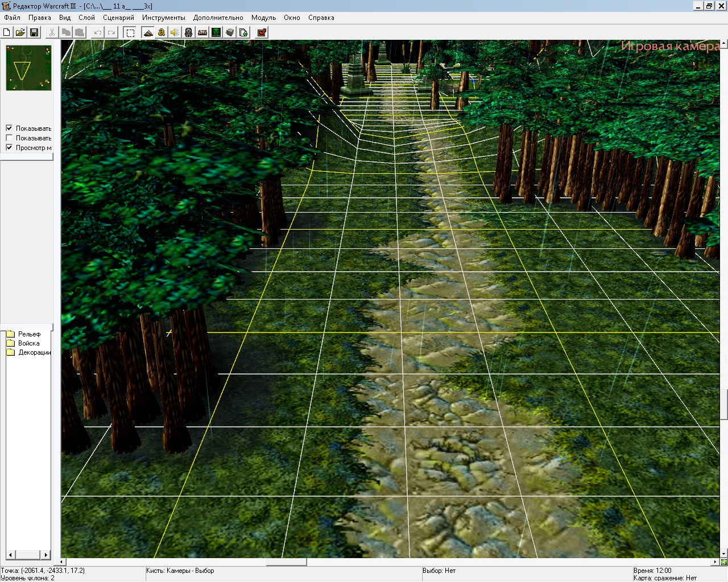
Task: Save the map with the floppy disk icon
Action: (x=34, y=32)
